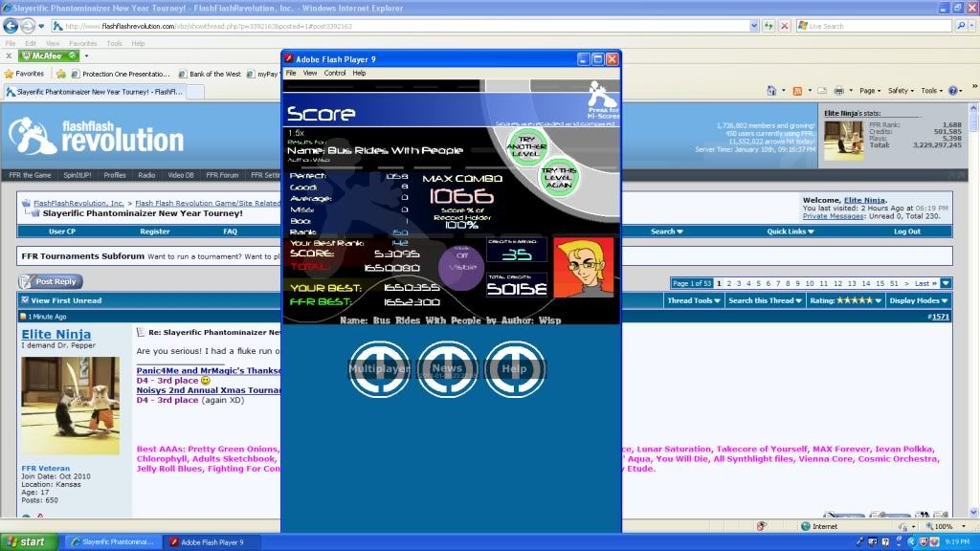Click the Post Reply button
The height and width of the screenshot is (551, 980).
pos(51,282)
